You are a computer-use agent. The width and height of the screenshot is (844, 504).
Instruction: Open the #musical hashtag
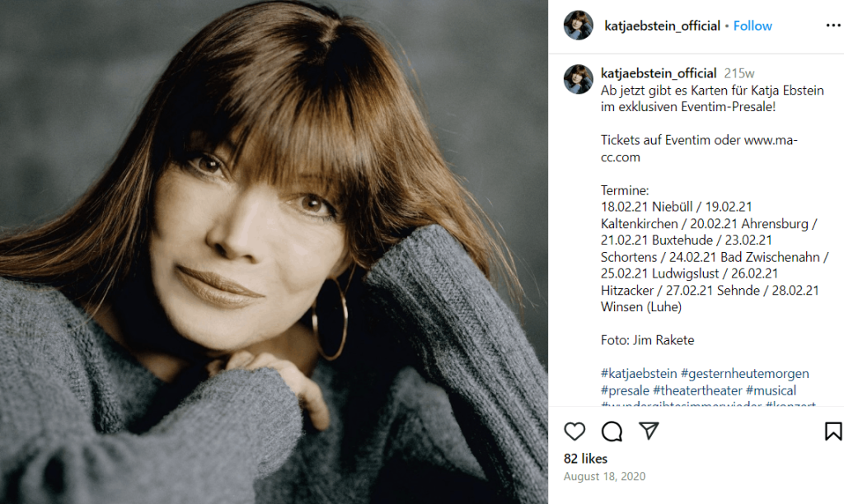click(771, 390)
